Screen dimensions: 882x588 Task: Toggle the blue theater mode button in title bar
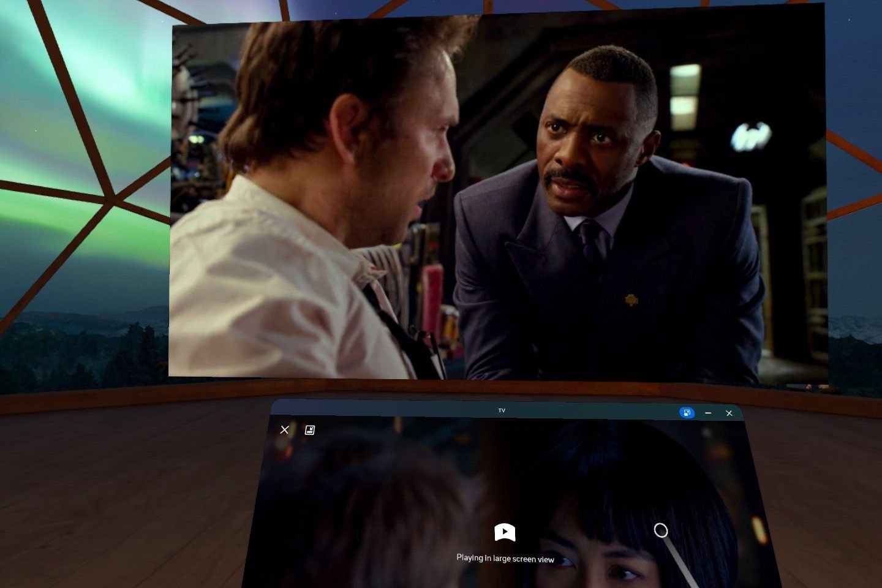pos(687,413)
